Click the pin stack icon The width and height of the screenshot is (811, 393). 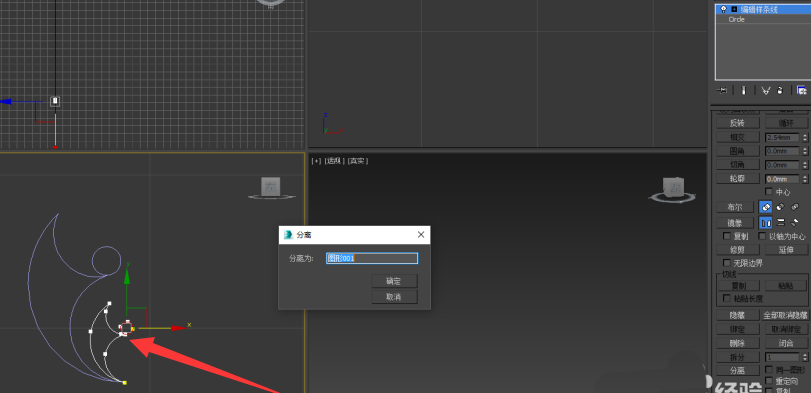(x=723, y=90)
